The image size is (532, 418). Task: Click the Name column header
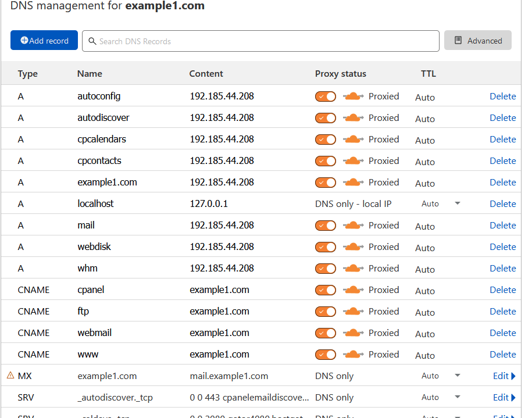[90, 74]
